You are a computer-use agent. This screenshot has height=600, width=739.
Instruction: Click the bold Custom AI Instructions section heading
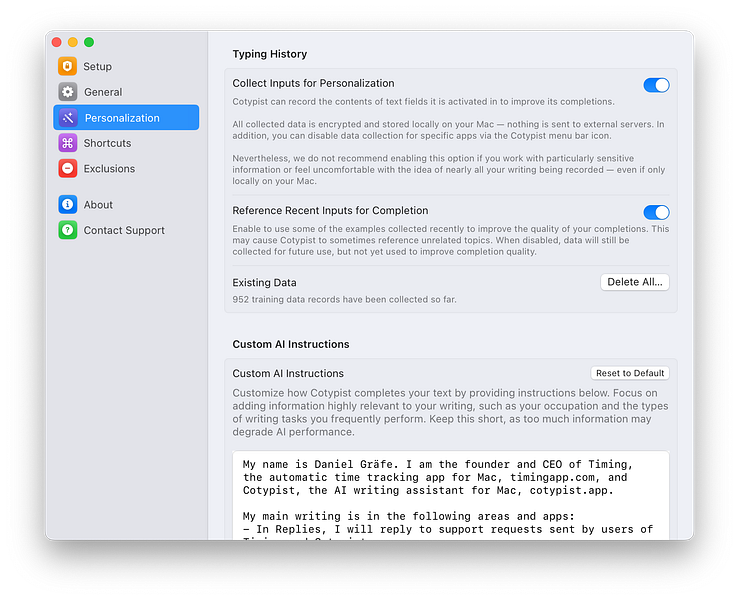tap(291, 344)
